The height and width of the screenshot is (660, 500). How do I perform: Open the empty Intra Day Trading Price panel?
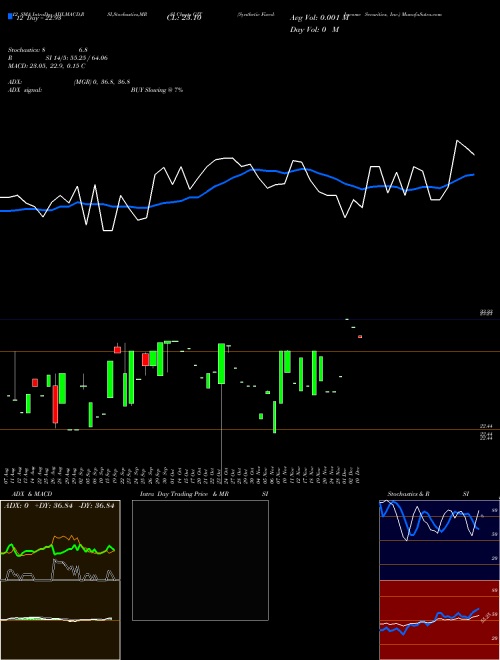pyautogui.click(x=200, y=560)
